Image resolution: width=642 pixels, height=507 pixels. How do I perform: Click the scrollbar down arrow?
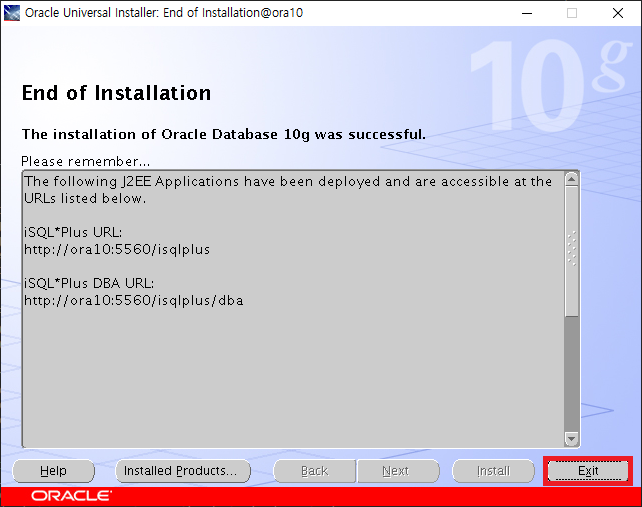(572, 439)
